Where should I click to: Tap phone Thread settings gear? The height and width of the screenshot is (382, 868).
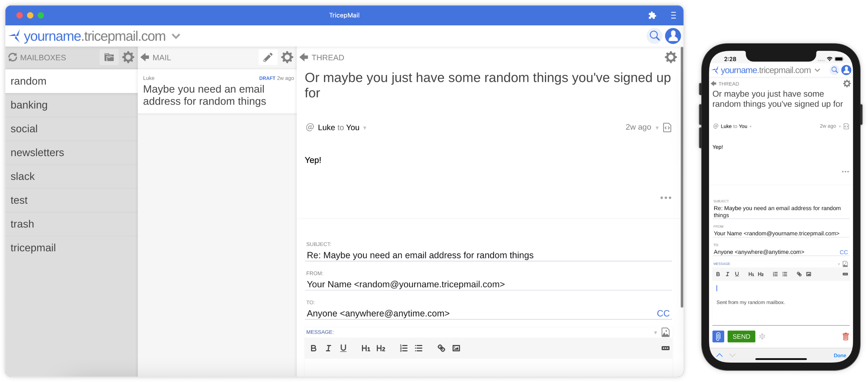847,84
